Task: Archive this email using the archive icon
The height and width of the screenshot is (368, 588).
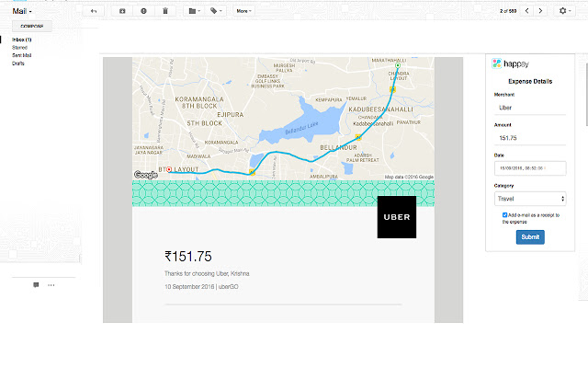Action: (122, 11)
